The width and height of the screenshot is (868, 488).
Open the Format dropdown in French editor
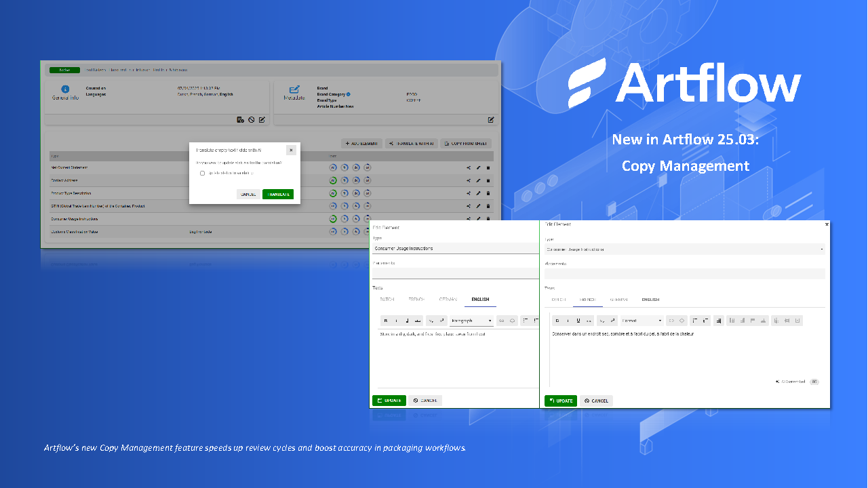642,321
